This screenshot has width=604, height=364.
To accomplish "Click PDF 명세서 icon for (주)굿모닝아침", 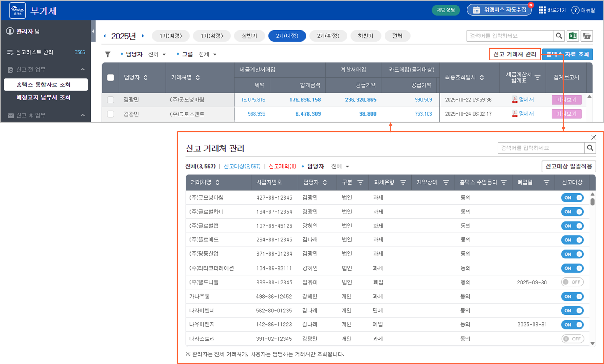I will (x=515, y=100).
